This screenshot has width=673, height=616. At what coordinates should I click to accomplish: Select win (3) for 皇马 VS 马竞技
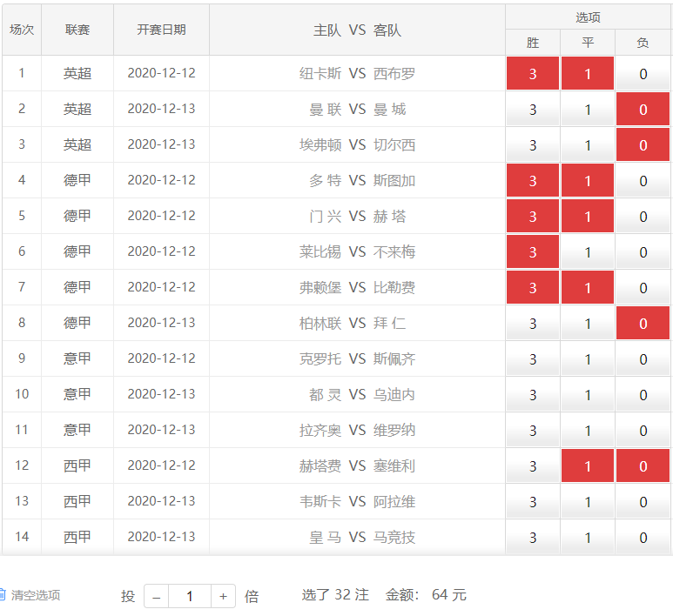coord(533,538)
